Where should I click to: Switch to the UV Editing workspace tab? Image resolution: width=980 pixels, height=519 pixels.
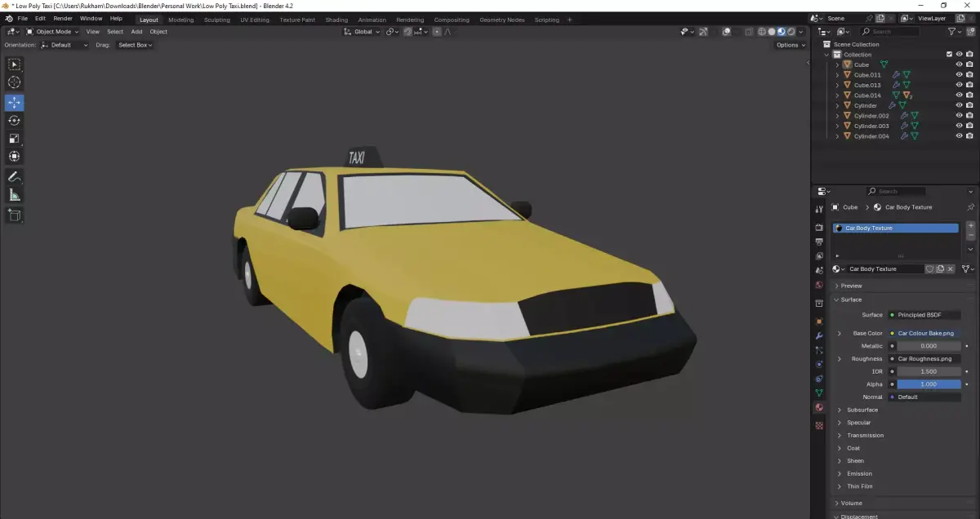point(255,20)
